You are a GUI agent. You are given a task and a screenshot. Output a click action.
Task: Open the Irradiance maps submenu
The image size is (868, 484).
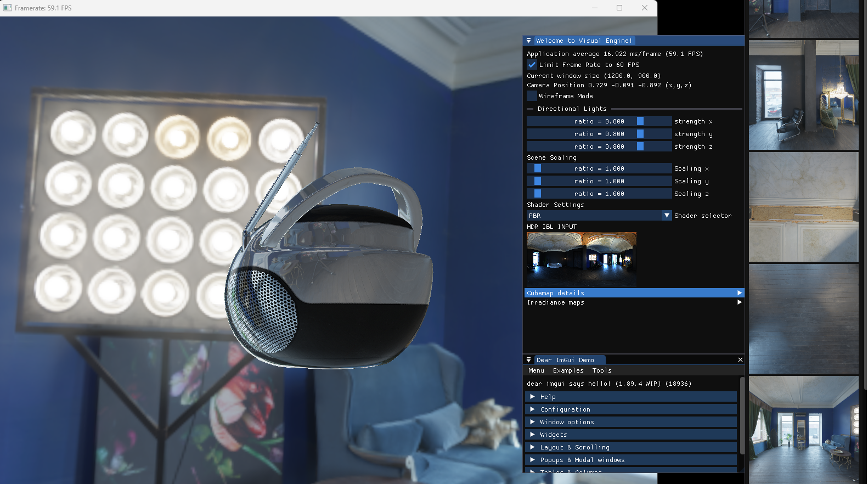[634, 302]
